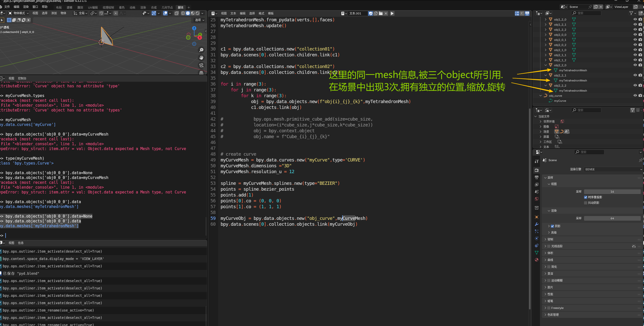644x326 pixels.
Task: Enable the 抖动阴影 checkbox
Action: (586, 203)
